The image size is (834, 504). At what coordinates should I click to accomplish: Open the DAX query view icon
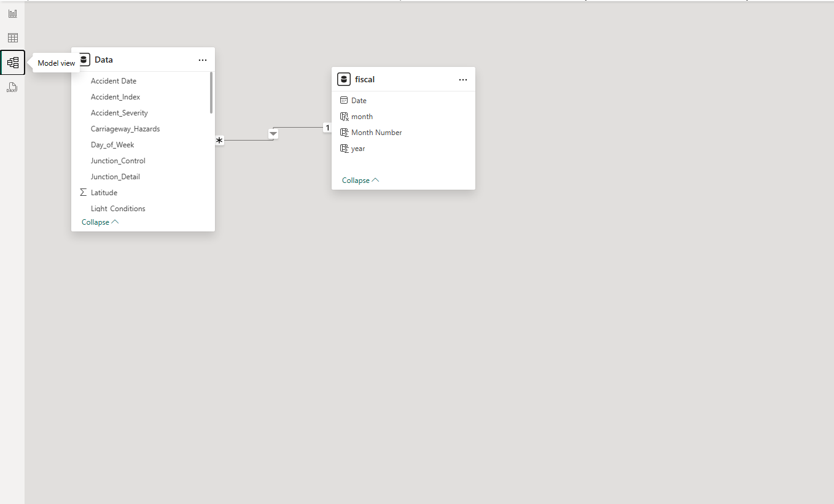12,87
